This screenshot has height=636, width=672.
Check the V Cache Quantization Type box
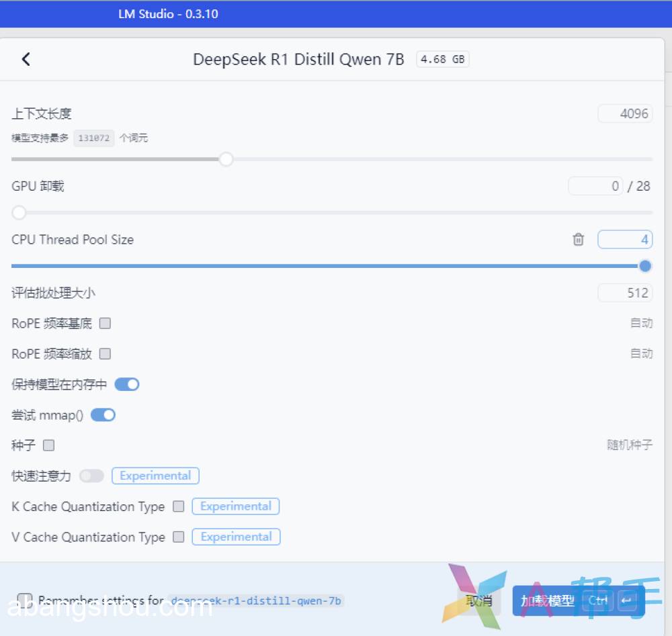[178, 537]
